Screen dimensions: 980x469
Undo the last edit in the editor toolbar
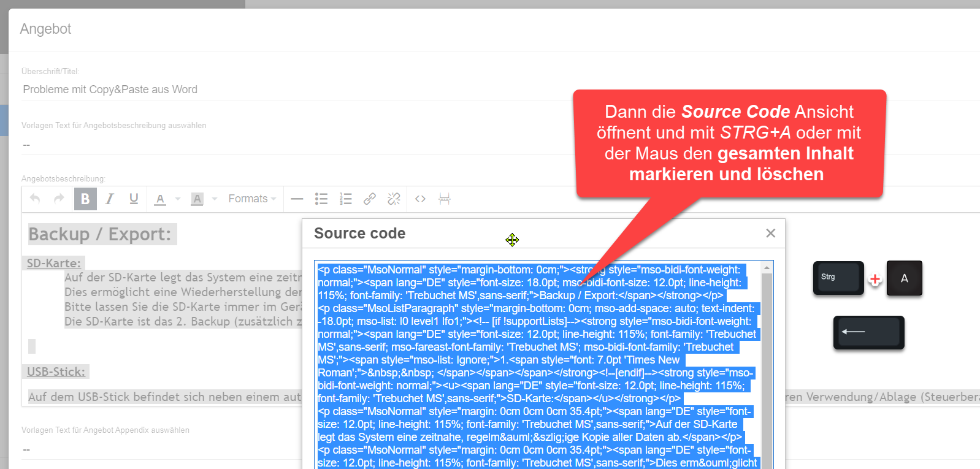(x=35, y=199)
